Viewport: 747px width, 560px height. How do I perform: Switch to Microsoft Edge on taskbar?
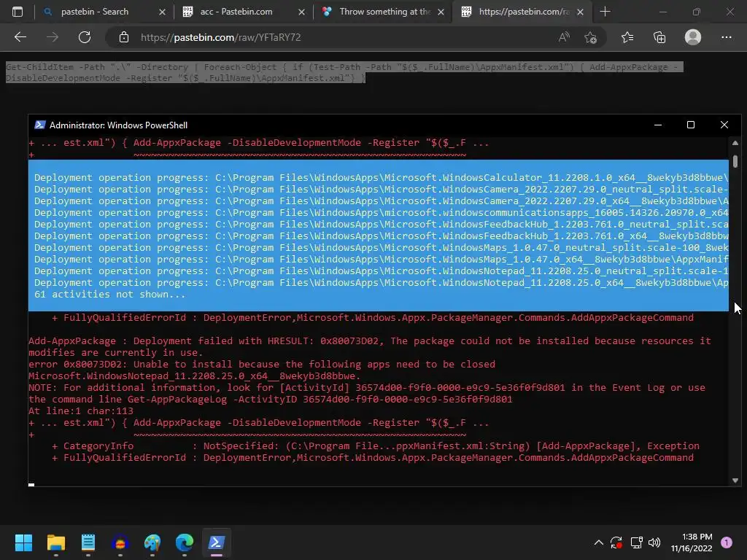[x=185, y=542]
